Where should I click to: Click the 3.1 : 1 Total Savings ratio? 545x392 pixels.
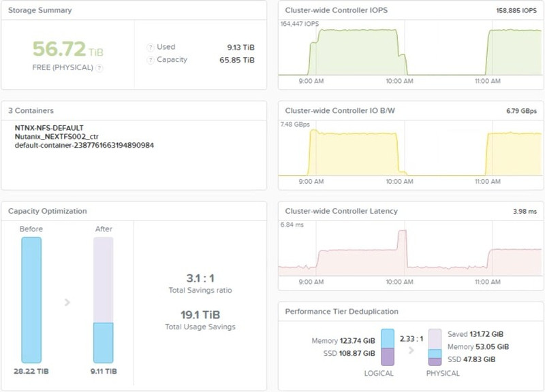tap(200, 278)
